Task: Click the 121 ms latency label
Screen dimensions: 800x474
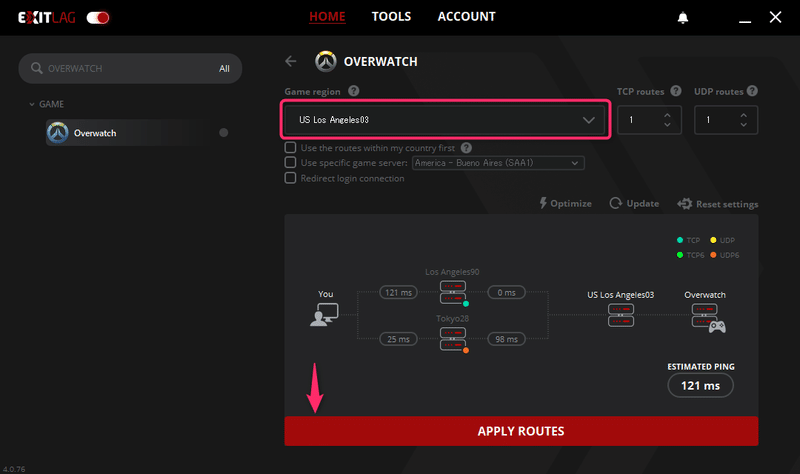Action: click(398, 292)
